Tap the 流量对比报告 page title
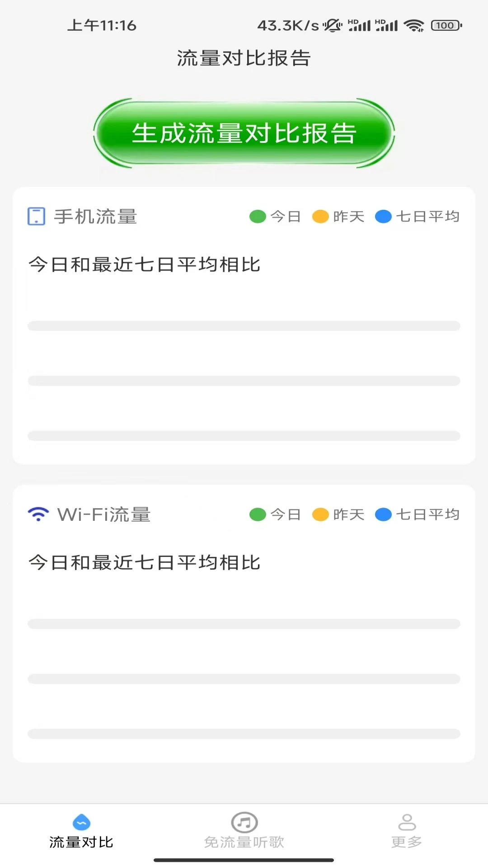The height and width of the screenshot is (868, 488). coord(244,58)
